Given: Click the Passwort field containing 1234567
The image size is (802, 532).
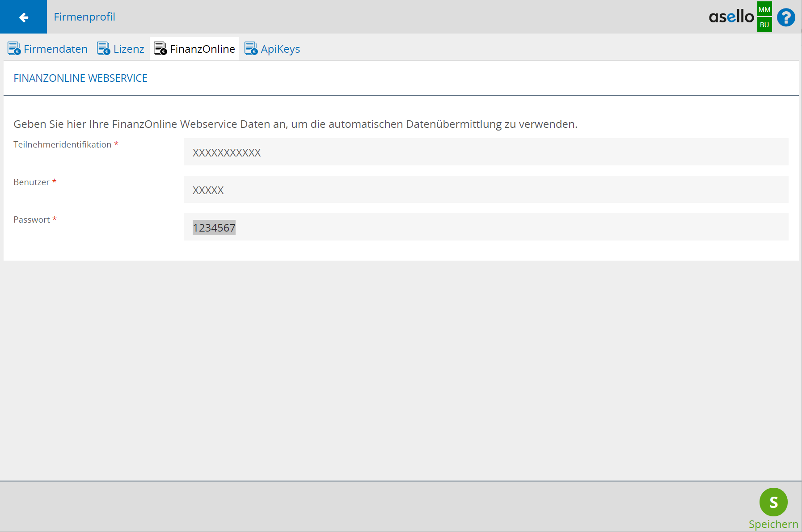Looking at the screenshot, I should [485, 227].
